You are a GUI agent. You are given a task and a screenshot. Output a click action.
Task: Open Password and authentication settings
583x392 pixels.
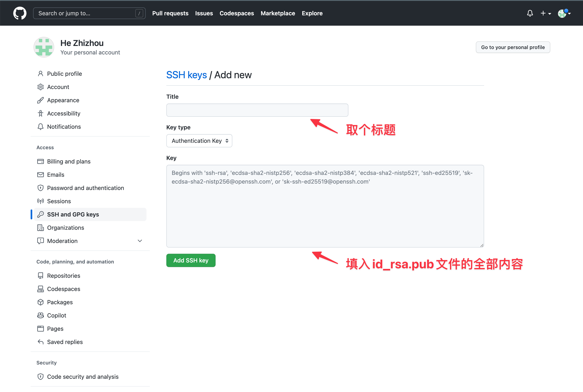coord(90,188)
